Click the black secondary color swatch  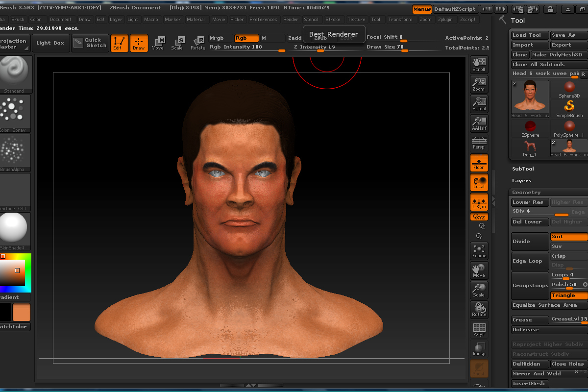(x=5, y=312)
